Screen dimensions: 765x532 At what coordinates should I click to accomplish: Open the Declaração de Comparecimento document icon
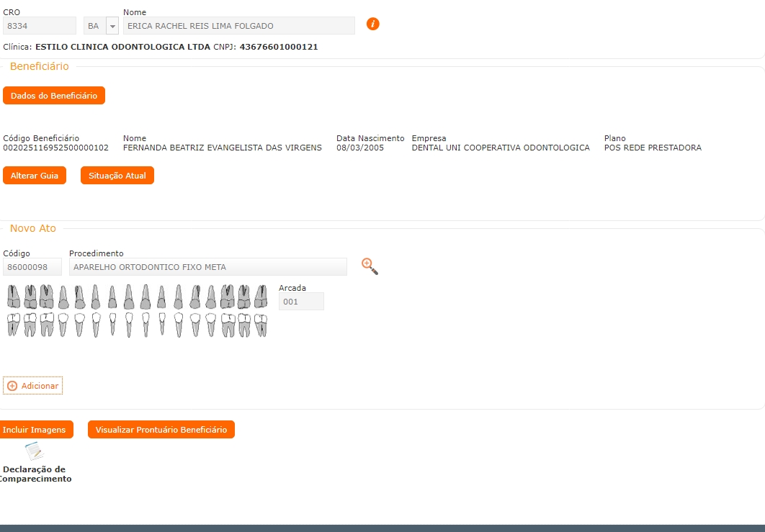pyautogui.click(x=34, y=451)
